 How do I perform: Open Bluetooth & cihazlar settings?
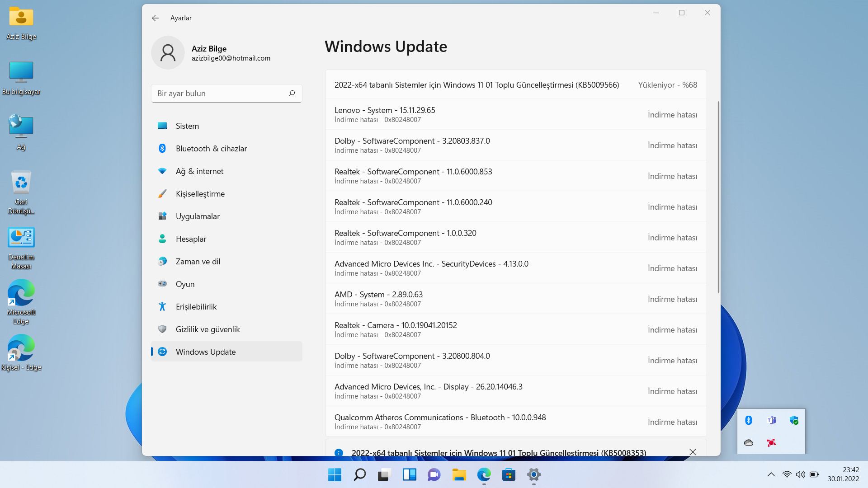tap(211, 149)
